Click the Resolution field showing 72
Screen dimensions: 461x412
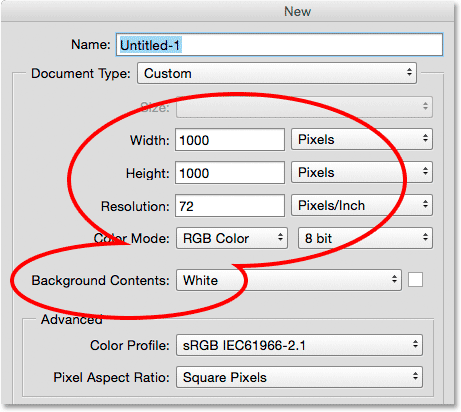(230, 206)
